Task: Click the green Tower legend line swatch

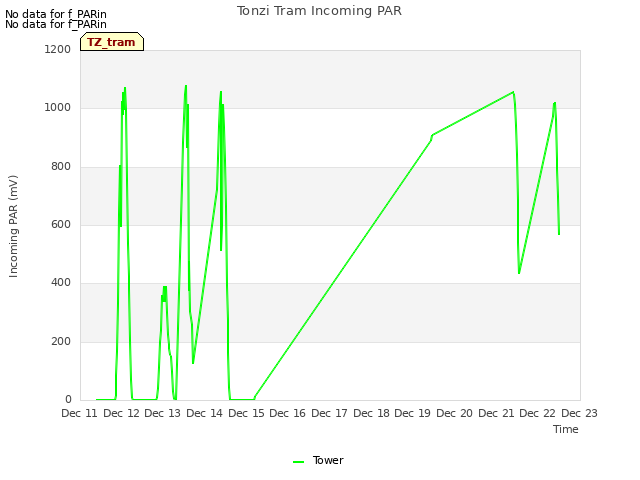Action: coord(298,462)
